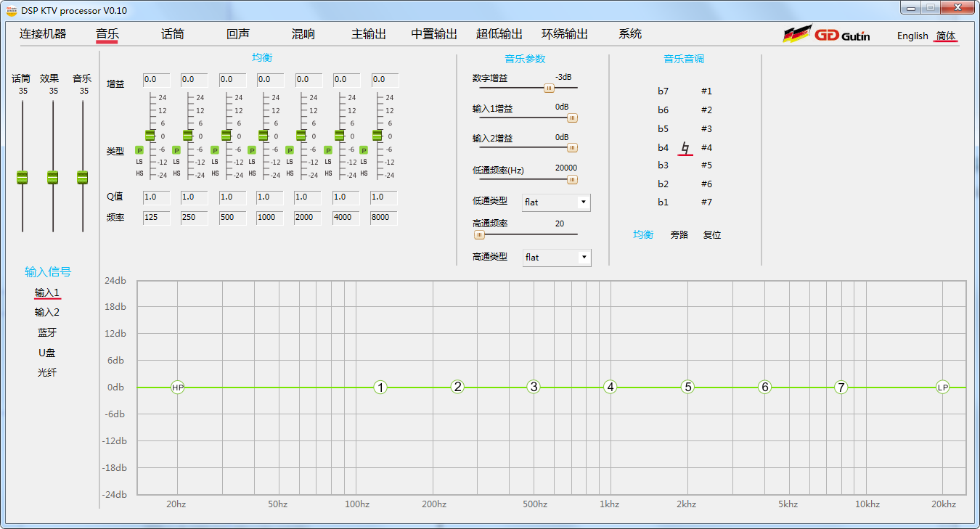Click the Q value field above 500
The width and height of the screenshot is (980, 529).
click(x=232, y=197)
